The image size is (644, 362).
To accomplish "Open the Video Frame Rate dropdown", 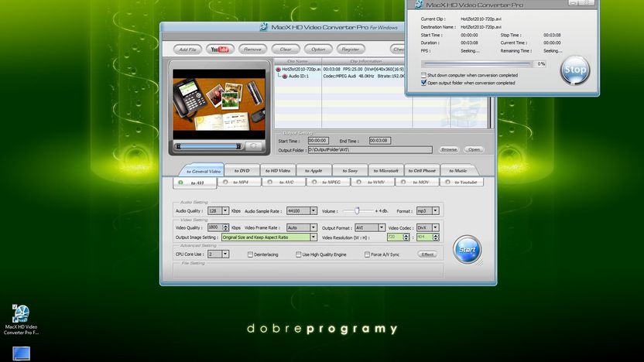I will click(x=313, y=227).
